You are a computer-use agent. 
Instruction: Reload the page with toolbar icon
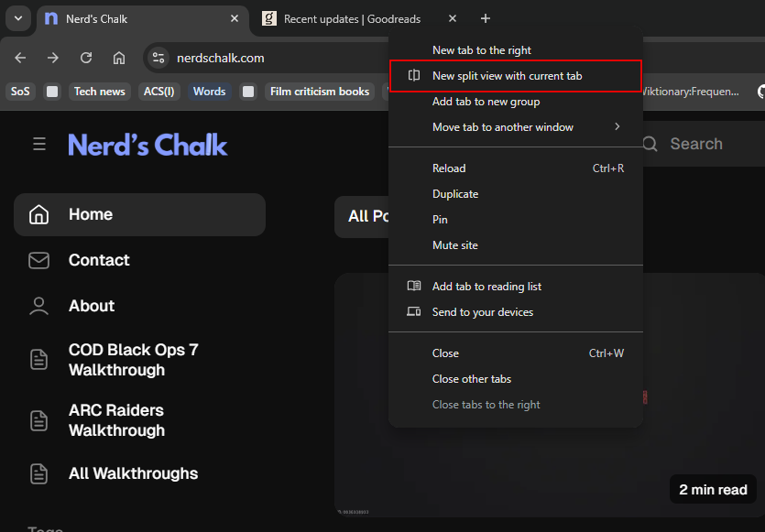tap(86, 58)
